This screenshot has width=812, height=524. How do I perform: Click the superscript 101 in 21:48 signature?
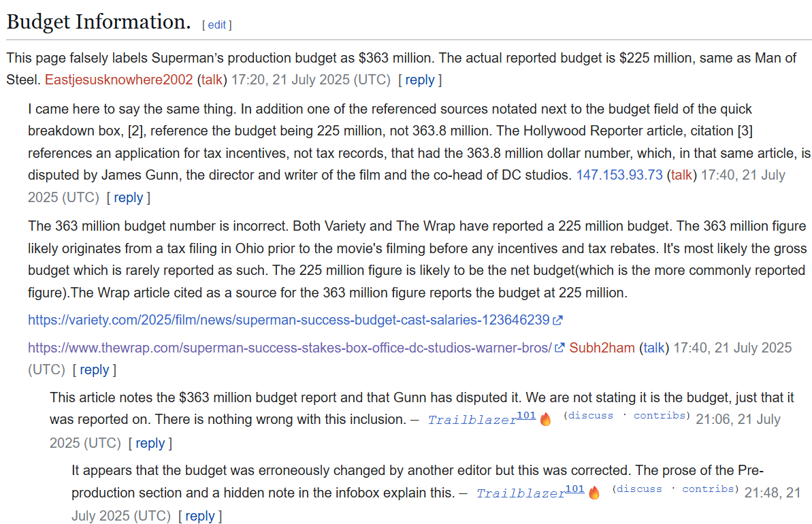tap(575, 489)
